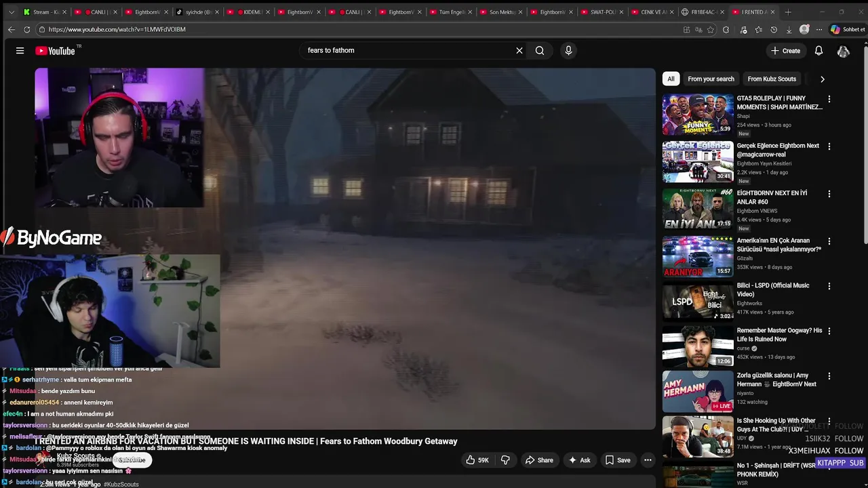Open browser settings and more menu
The image size is (868, 488).
coord(819,30)
